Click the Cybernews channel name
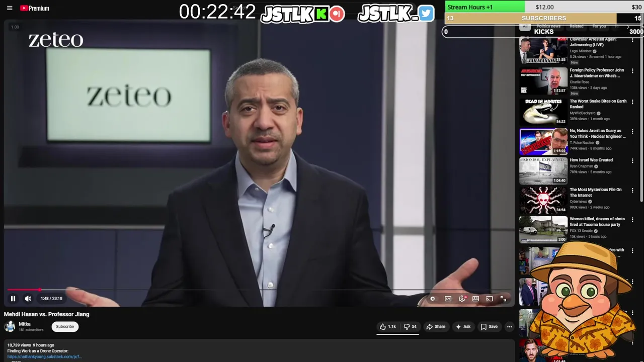The height and width of the screenshot is (362, 644). tap(578, 202)
